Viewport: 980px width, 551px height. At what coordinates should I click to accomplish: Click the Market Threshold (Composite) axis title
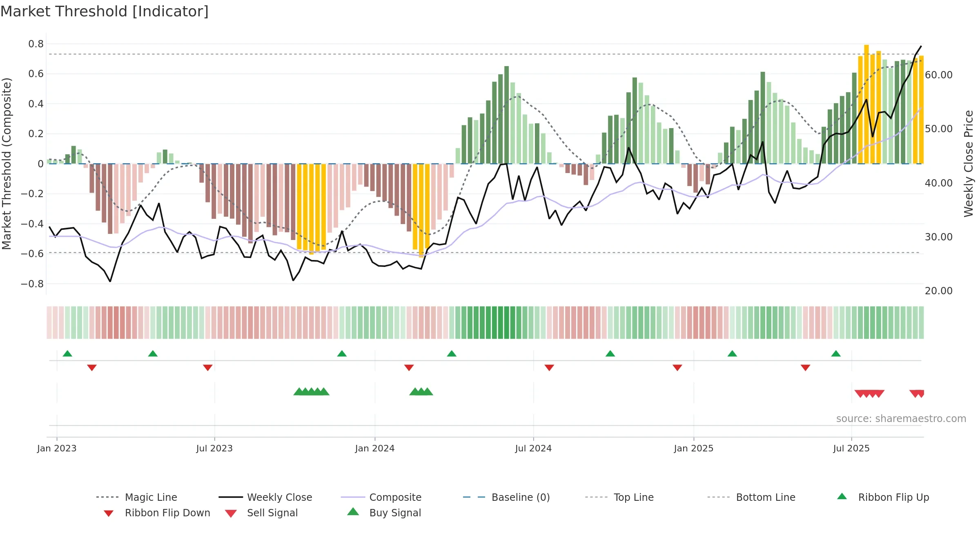[x=7, y=164]
